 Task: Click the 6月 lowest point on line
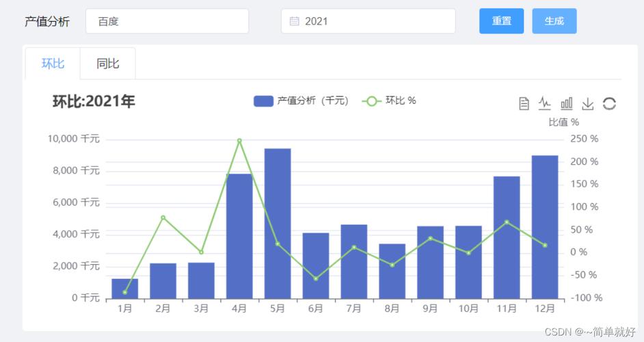point(316,278)
